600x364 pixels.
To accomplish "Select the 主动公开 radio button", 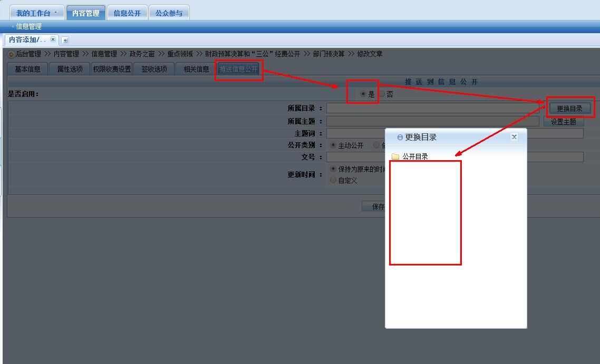I will pyautogui.click(x=333, y=145).
